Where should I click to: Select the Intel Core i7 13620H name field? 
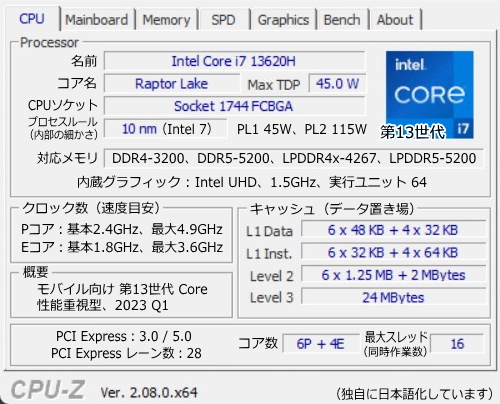pos(234,61)
